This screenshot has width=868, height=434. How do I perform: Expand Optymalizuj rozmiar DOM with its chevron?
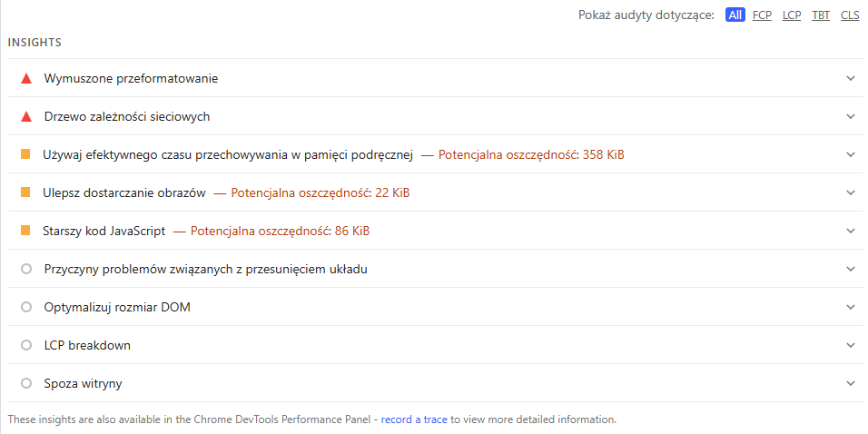click(x=851, y=307)
